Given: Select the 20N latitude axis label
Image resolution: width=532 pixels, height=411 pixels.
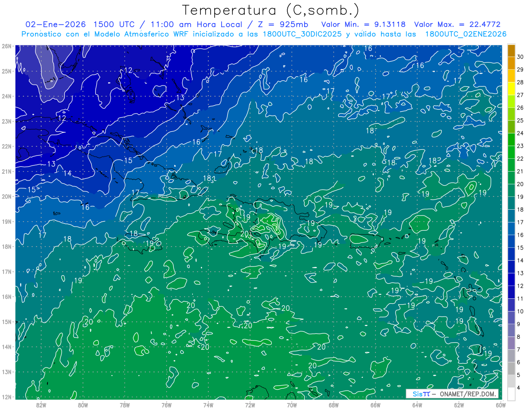Looking at the screenshot, I should pyautogui.click(x=7, y=196).
